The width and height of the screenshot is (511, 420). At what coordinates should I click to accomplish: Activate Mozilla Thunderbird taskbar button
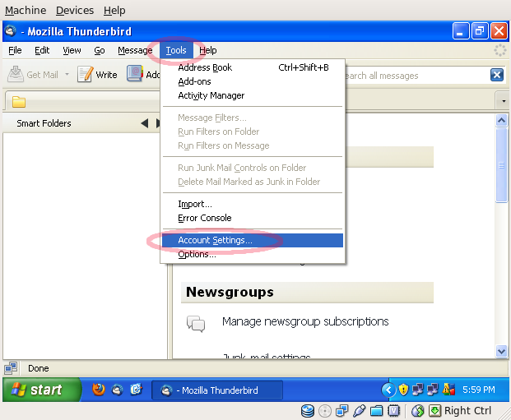point(217,390)
